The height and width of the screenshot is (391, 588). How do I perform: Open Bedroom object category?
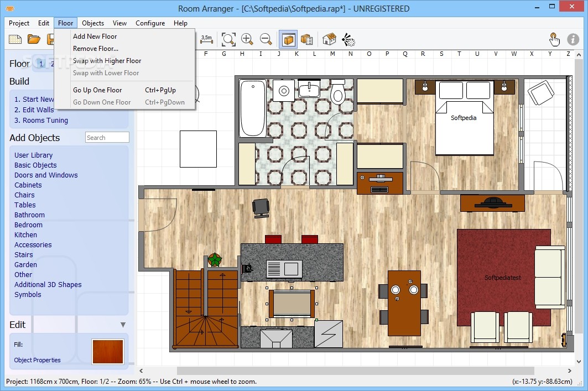[29, 225]
